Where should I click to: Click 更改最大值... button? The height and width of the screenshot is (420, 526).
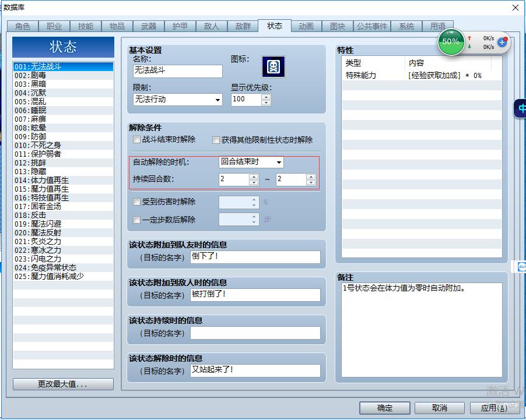pyautogui.click(x=63, y=384)
